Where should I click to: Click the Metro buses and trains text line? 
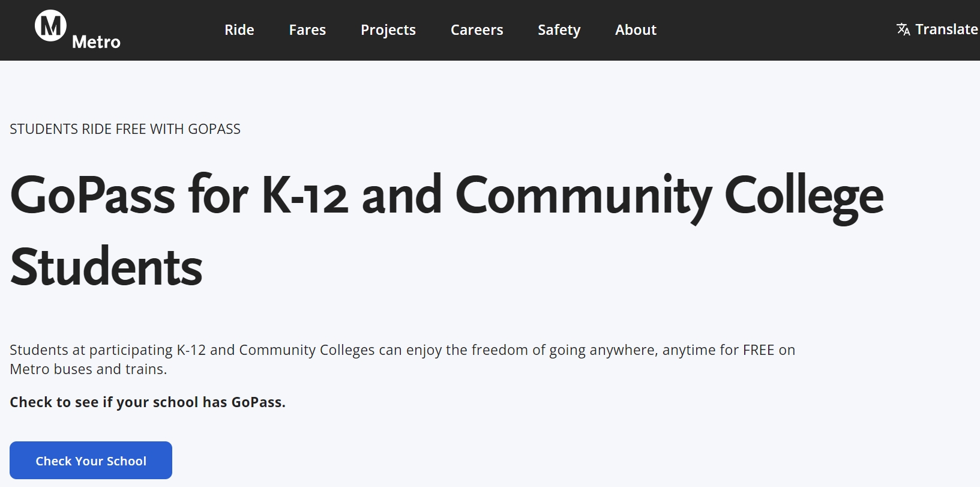88,369
